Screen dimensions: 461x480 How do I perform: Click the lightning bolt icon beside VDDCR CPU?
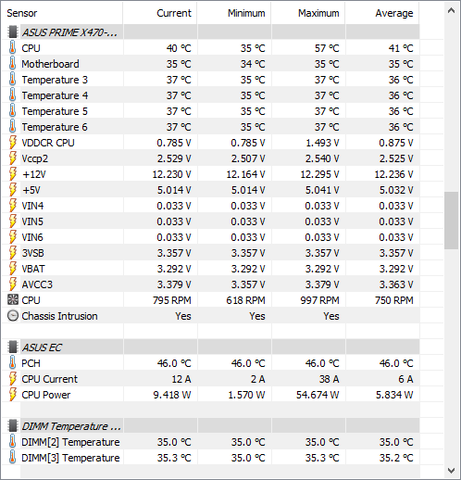13,142
